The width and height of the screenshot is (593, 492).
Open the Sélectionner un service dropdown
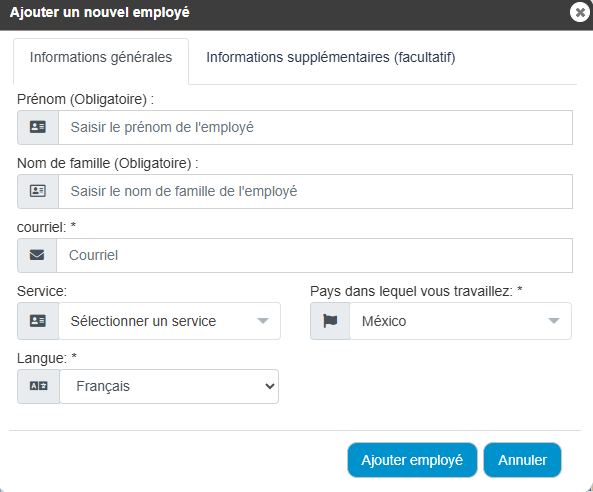click(x=170, y=321)
